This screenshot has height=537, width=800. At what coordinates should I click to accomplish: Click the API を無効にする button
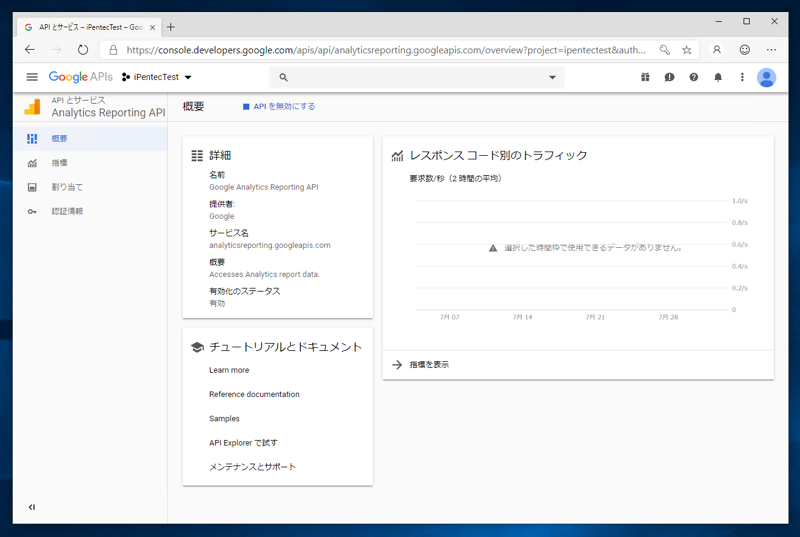279,106
